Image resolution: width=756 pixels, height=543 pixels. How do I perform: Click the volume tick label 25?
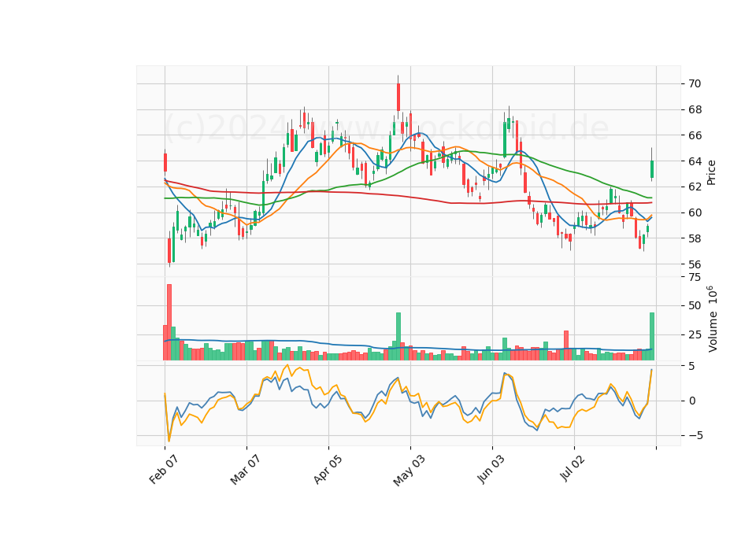[x=695, y=335]
